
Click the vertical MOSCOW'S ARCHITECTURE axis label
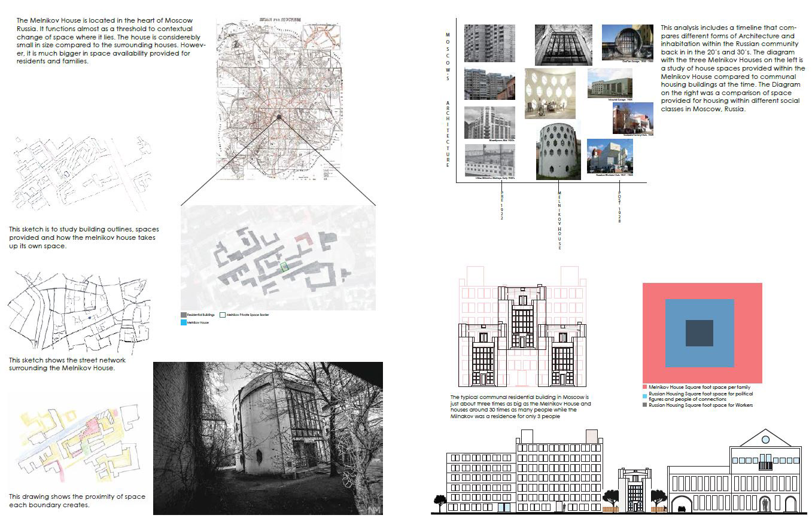pos(448,100)
